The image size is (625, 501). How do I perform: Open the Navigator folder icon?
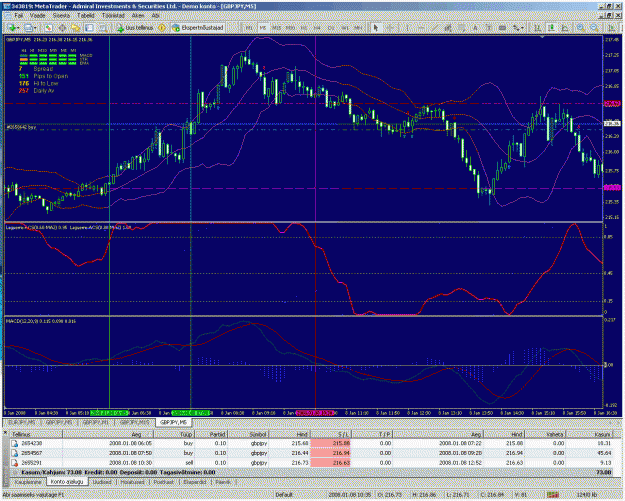pyautogui.click(x=75, y=28)
